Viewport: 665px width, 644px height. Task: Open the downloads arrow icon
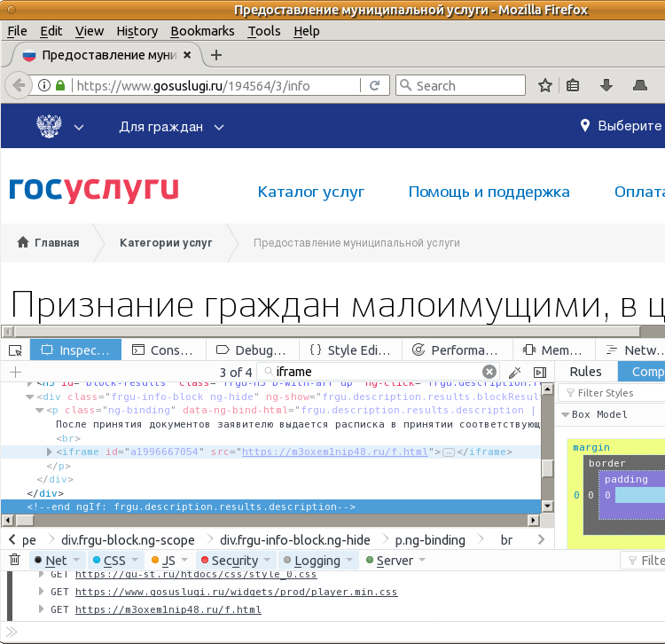pos(606,86)
